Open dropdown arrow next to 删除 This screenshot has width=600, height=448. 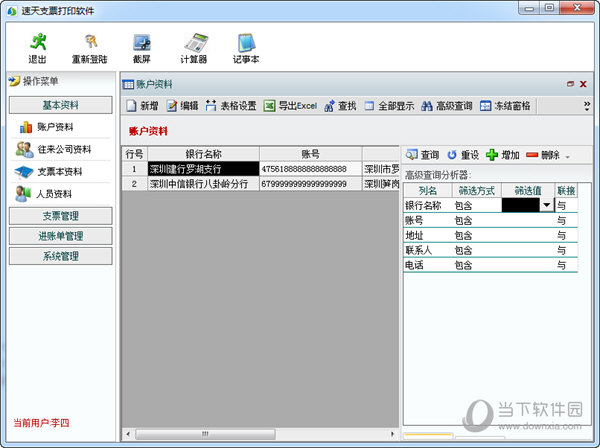click(x=567, y=156)
